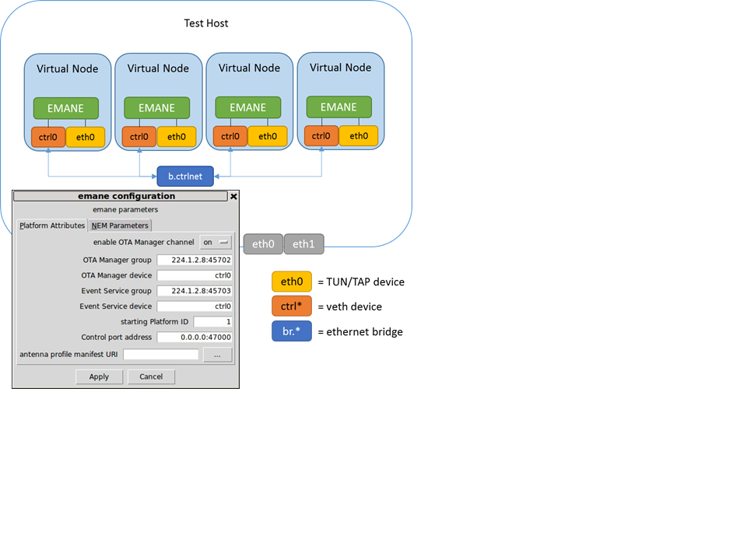Select the Platform Attributes tab
747x560 pixels.
coord(52,226)
